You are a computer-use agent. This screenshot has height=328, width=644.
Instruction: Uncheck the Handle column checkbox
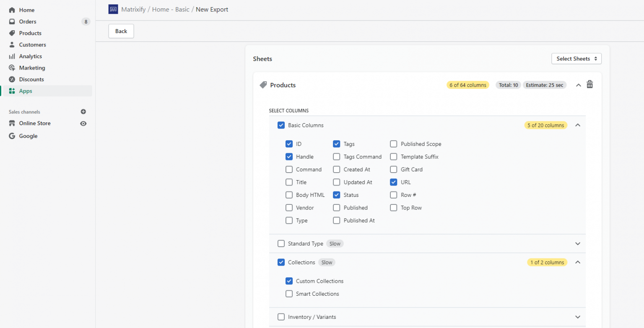click(289, 156)
